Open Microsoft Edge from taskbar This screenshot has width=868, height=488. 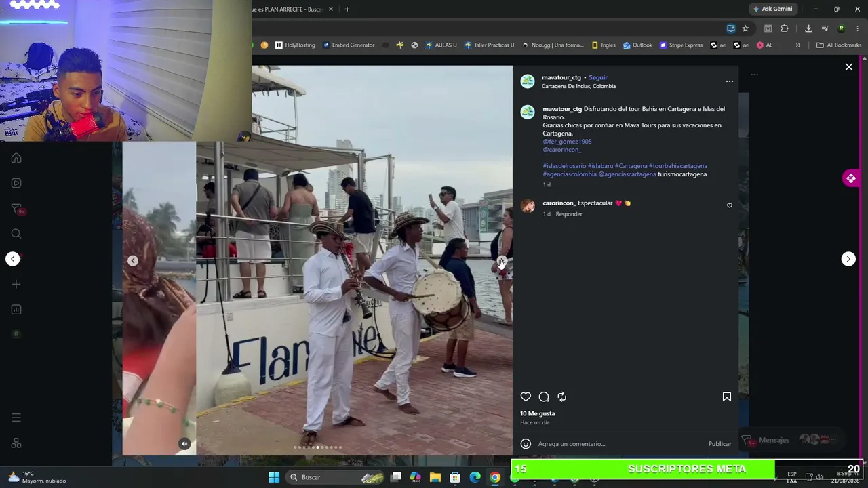pos(475,477)
